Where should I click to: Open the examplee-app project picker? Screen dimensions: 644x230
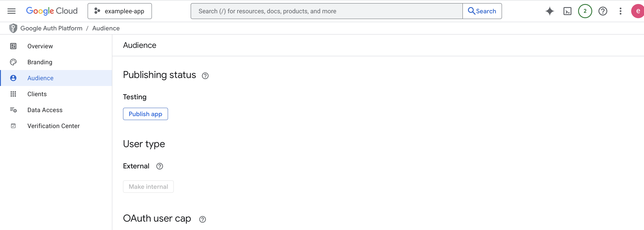(119, 11)
